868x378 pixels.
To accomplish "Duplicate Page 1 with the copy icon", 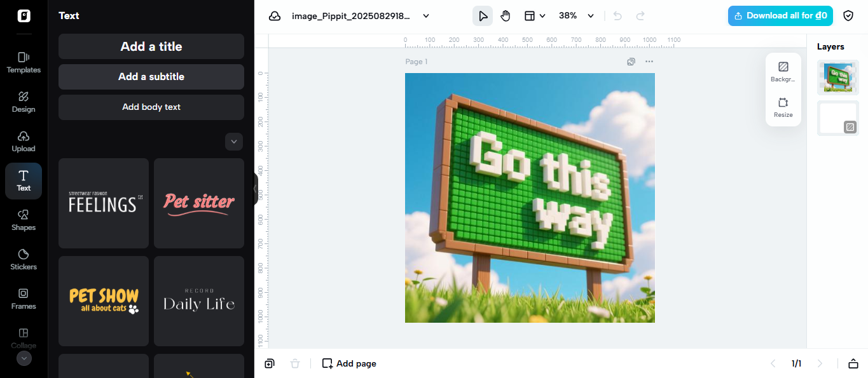I will tap(631, 62).
